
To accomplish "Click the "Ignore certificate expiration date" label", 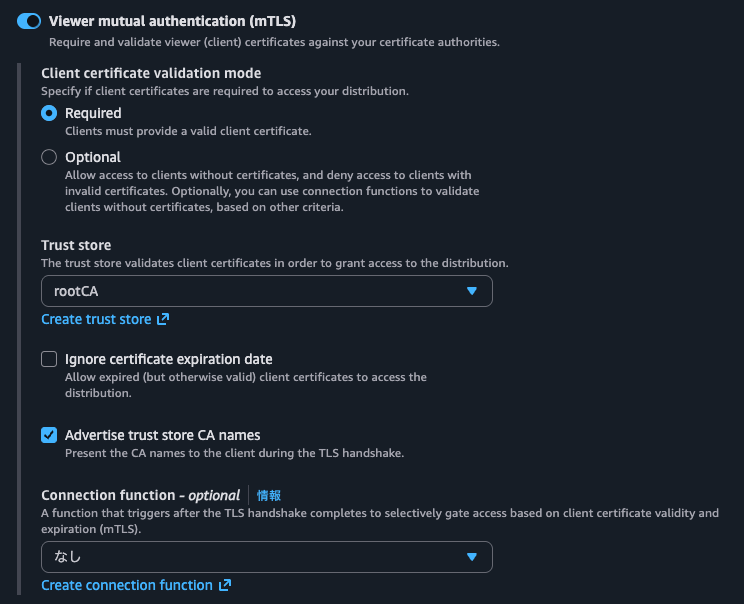I will coord(168,359).
